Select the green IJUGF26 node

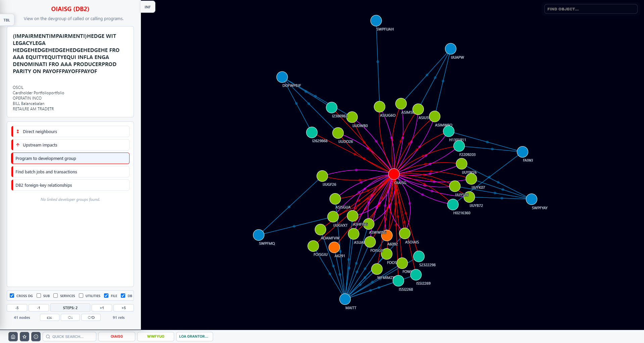pos(322,176)
